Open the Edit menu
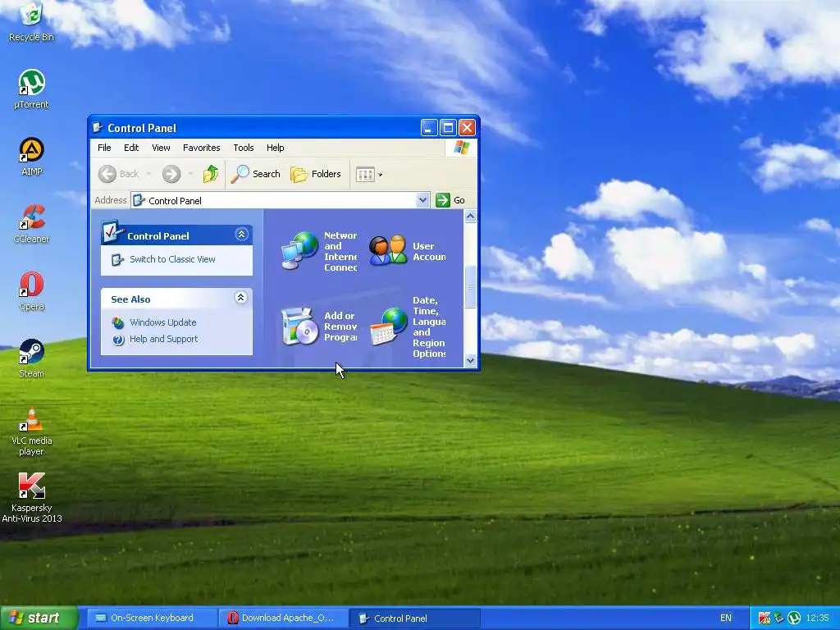 coord(131,148)
